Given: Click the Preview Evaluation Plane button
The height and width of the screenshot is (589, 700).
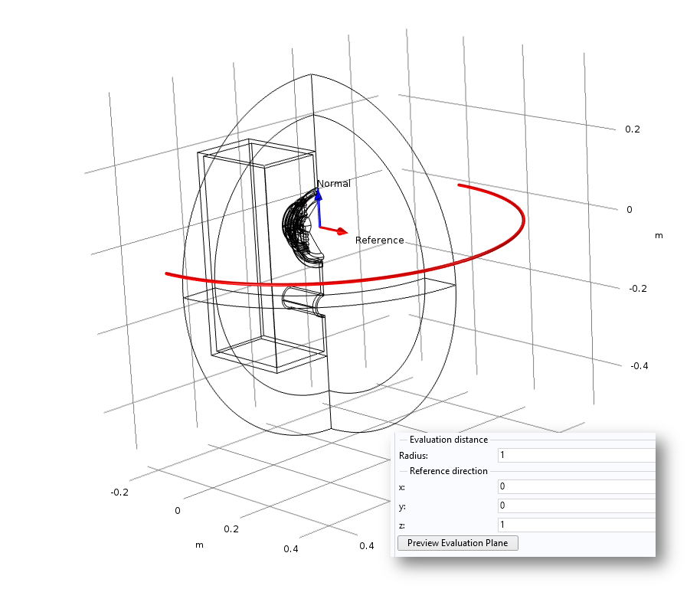Looking at the screenshot, I should pos(457,543).
